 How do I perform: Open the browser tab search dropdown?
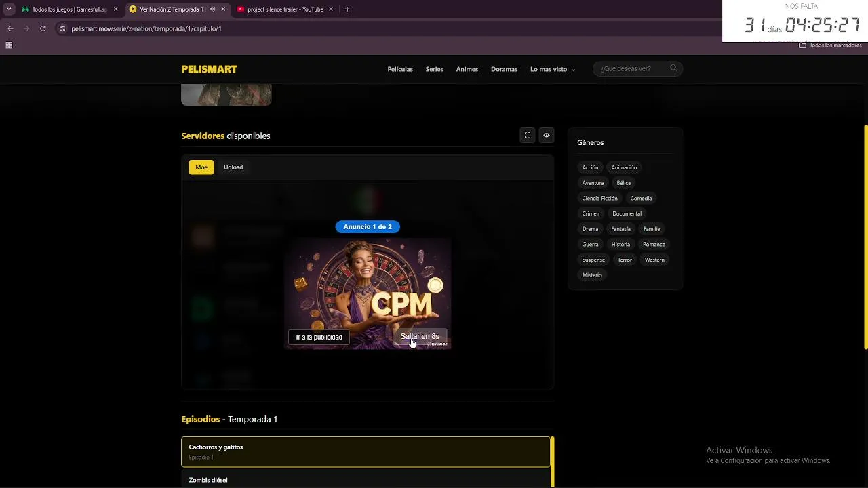coord(9,9)
